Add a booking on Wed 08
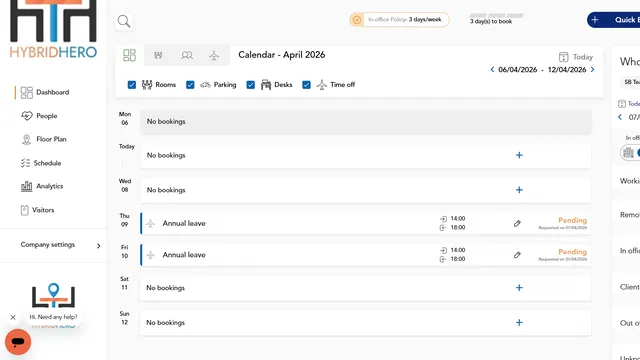This screenshot has height=360, width=640. point(519,190)
